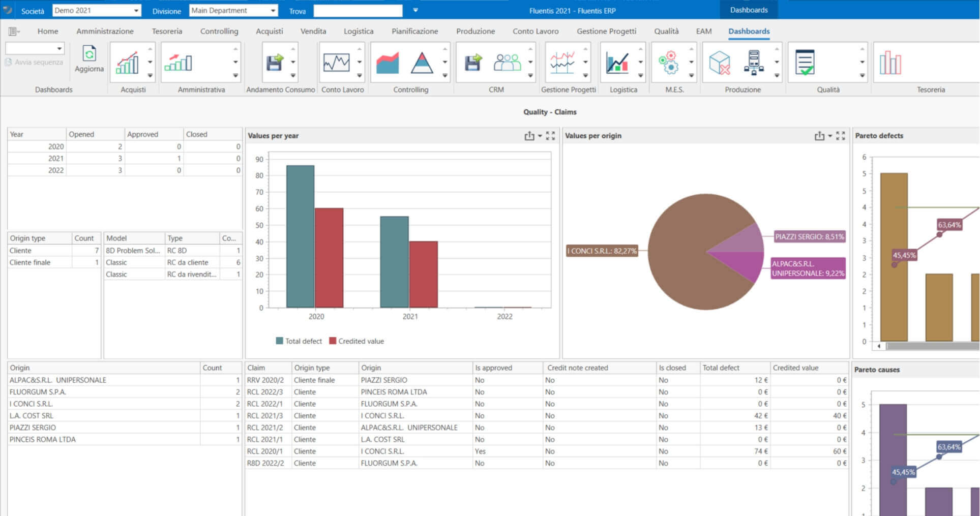Toggle Total defect series in legend
The height and width of the screenshot is (516, 980).
click(x=299, y=341)
